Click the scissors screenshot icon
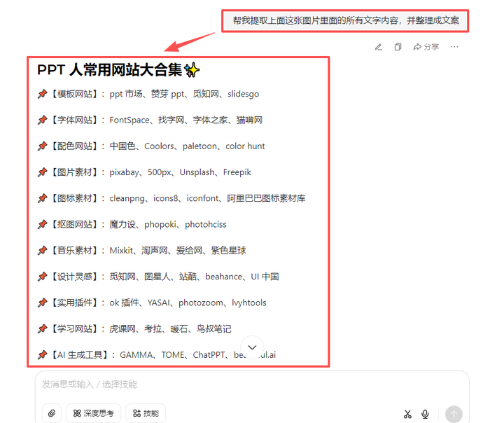The image size is (504, 423). point(407,414)
